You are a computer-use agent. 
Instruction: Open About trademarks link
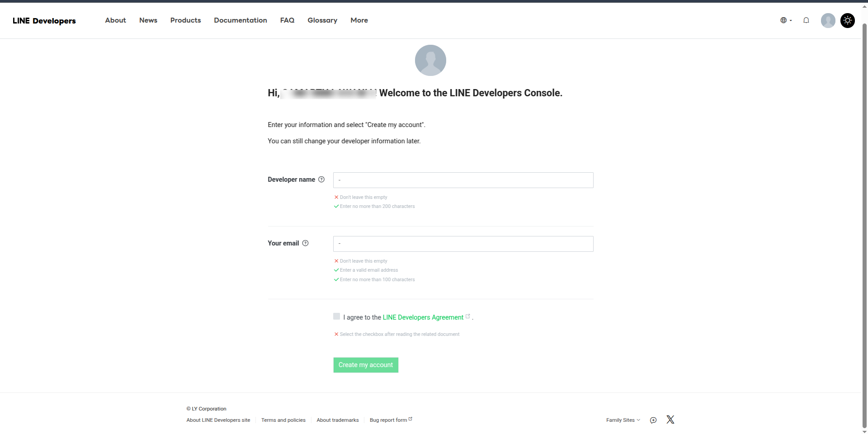tap(338, 420)
